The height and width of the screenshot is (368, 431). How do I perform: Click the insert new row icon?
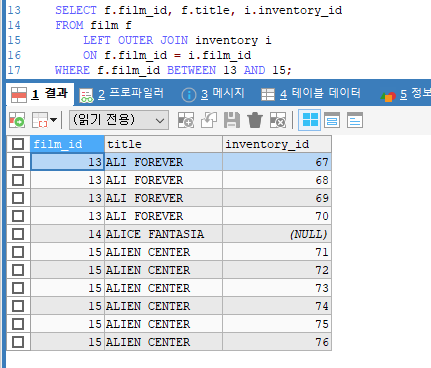pyautogui.click(x=186, y=120)
